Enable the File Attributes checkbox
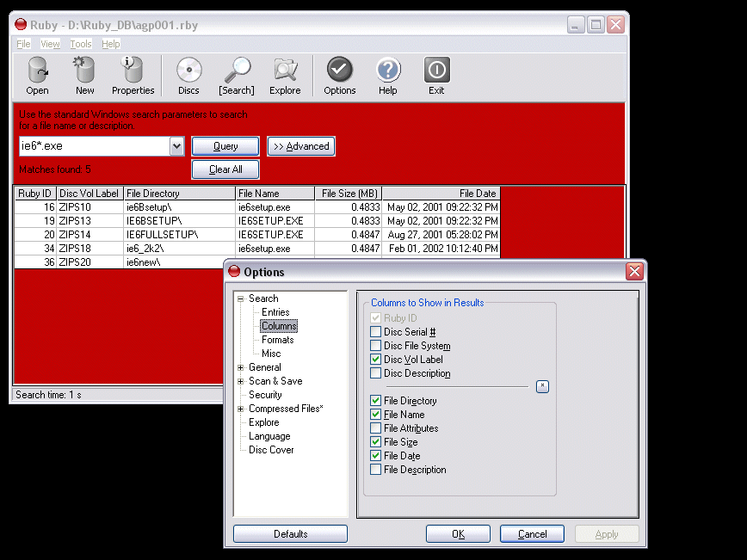 (x=375, y=428)
